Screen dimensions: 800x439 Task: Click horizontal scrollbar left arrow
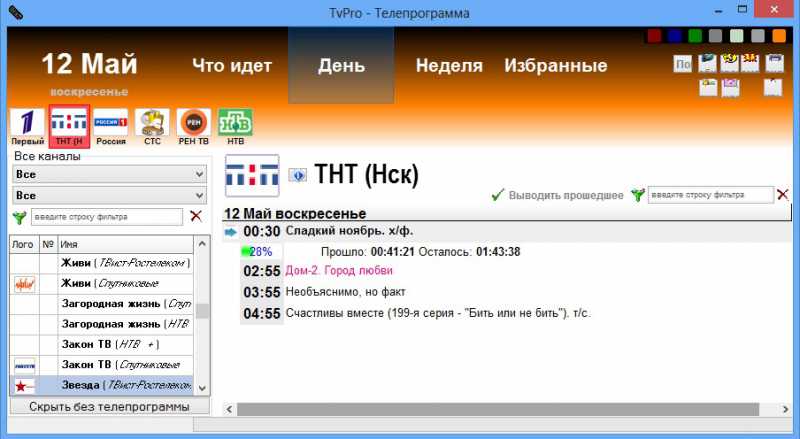click(229, 409)
